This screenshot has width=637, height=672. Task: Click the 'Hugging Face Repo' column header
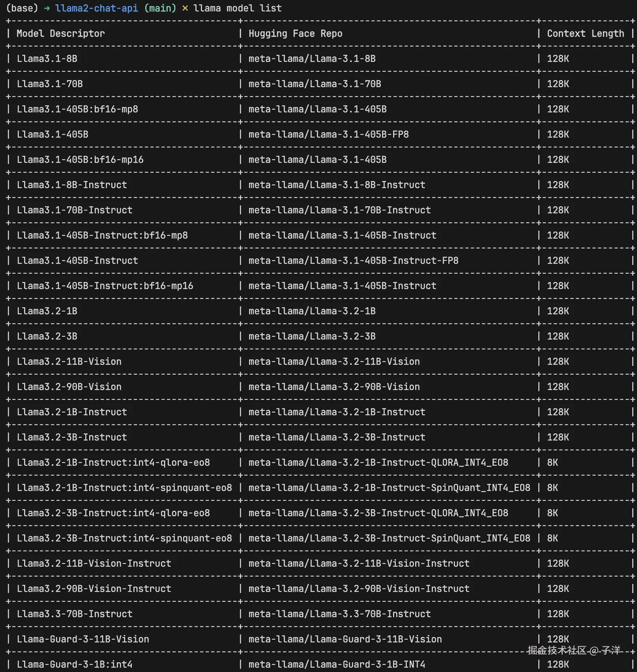pos(295,34)
